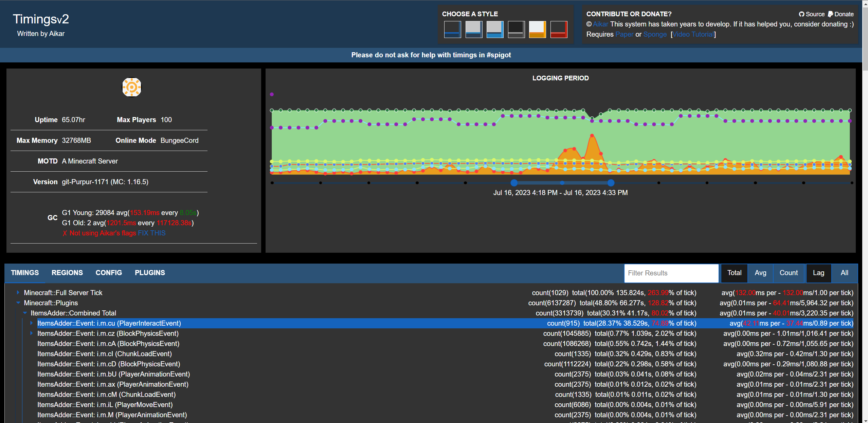Select the red style theme

click(x=559, y=30)
